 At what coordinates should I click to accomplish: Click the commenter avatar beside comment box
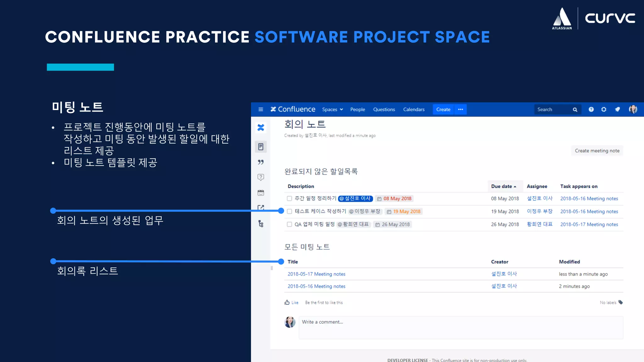click(290, 322)
